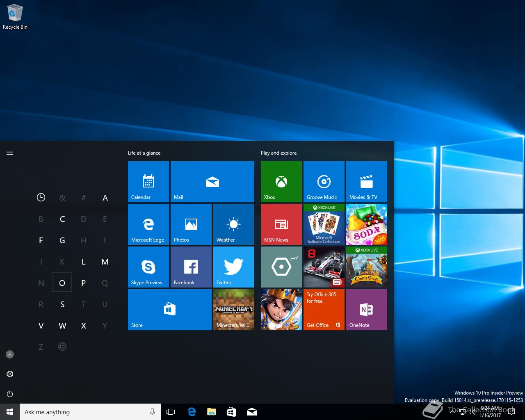Open the Mail tile in Start
Image resolution: width=525 pixels, height=420 pixels.
click(212, 182)
